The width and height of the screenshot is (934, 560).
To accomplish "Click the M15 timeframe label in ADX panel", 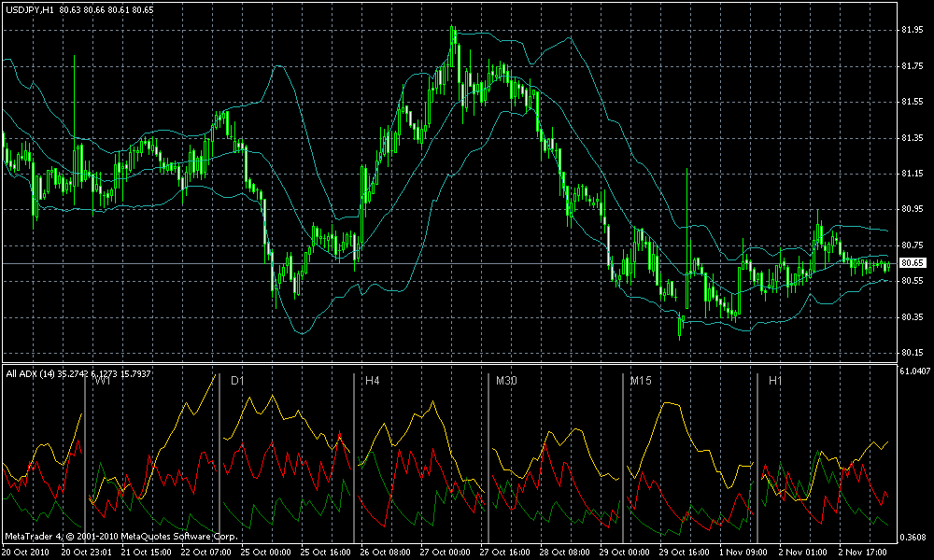I will point(641,381).
